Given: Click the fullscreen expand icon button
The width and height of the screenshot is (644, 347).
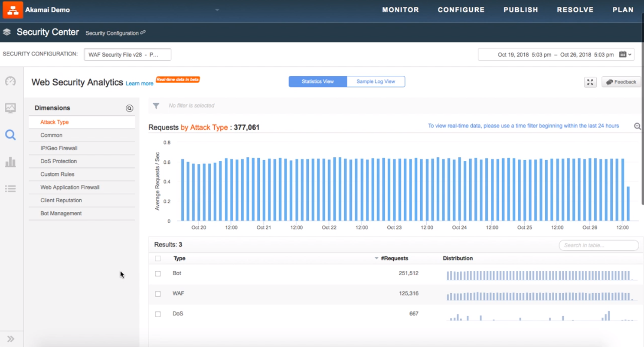Looking at the screenshot, I should pos(590,82).
